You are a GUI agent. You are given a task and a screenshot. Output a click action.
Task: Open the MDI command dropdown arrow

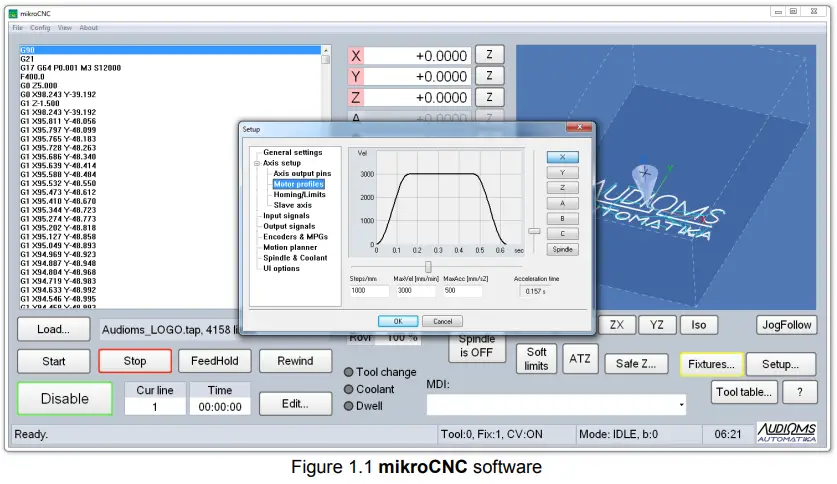[681, 404]
